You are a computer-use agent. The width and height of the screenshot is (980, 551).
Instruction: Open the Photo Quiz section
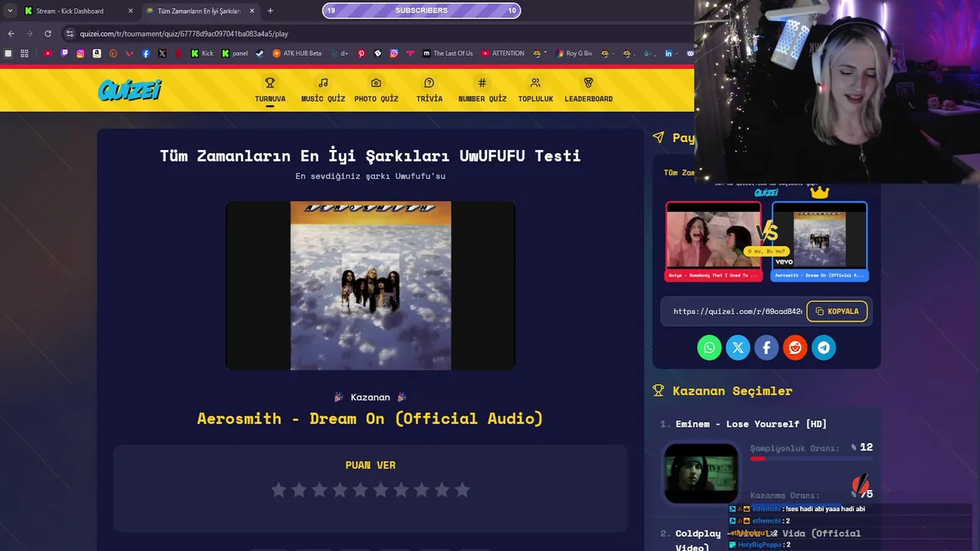(376, 90)
